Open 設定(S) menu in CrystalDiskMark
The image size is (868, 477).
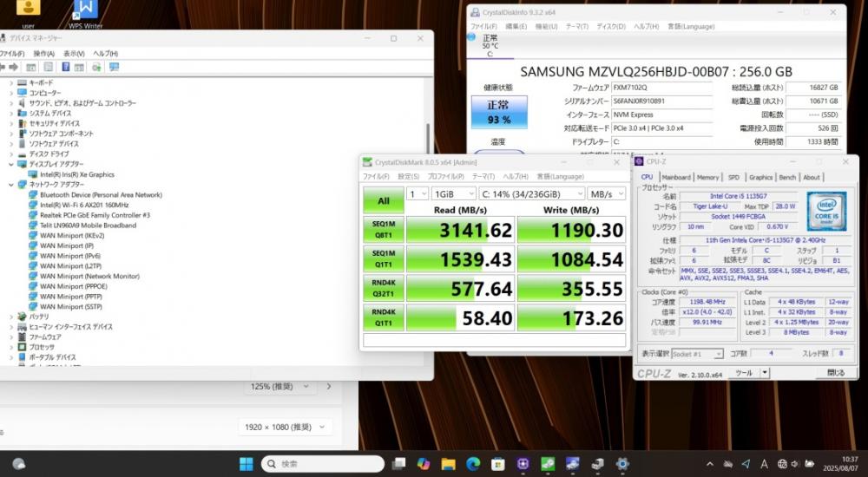tap(408, 177)
